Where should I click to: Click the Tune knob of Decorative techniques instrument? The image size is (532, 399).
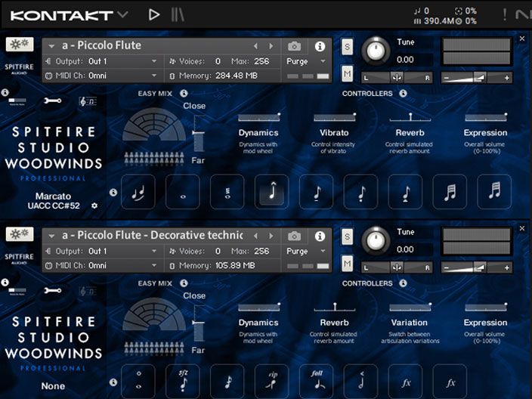pyautogui.click(x=376, y=241)
